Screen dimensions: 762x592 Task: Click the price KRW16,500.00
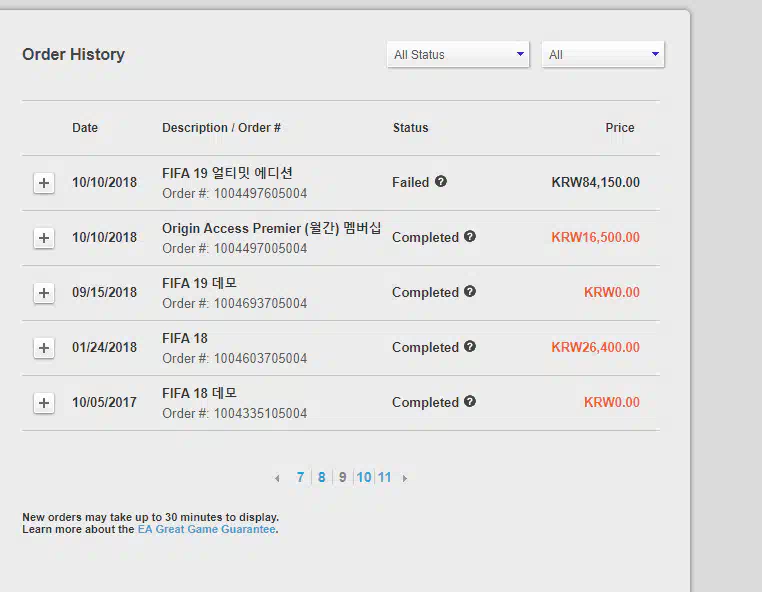click(x=595, y=237)
